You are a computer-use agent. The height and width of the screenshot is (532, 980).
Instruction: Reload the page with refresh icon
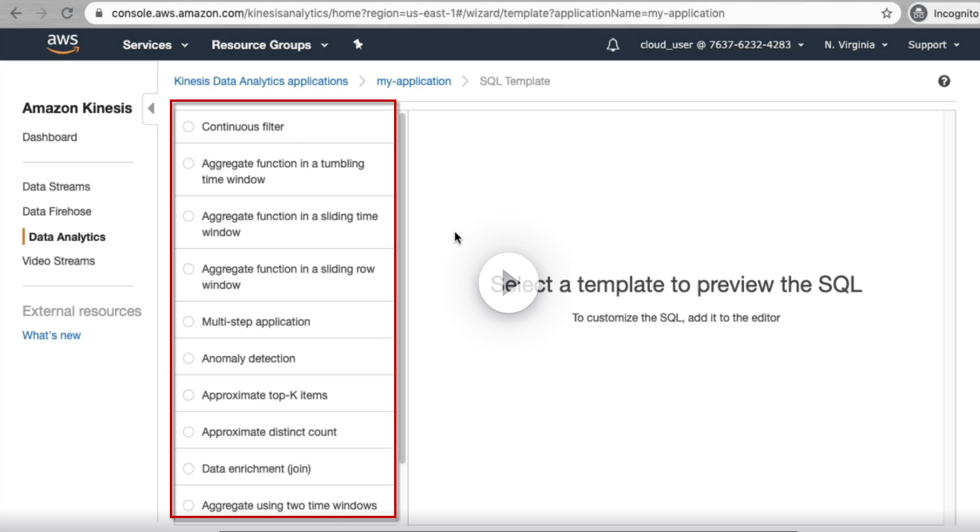67,13
